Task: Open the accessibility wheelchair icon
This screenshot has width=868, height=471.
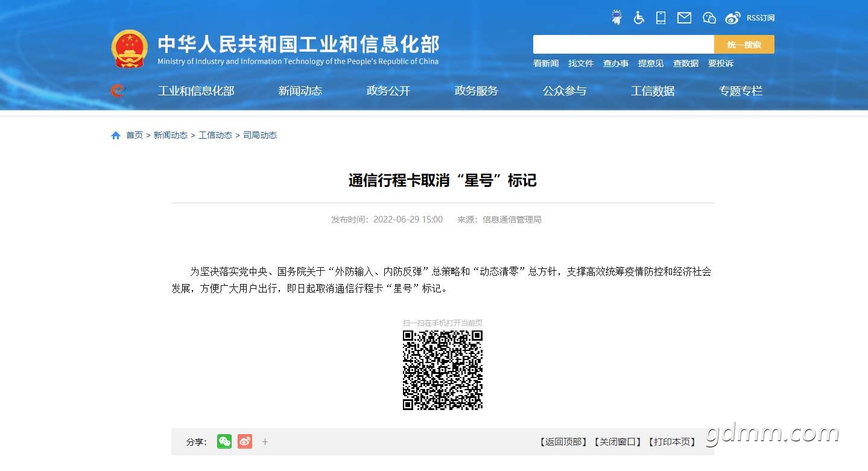Action: [639, 17]
